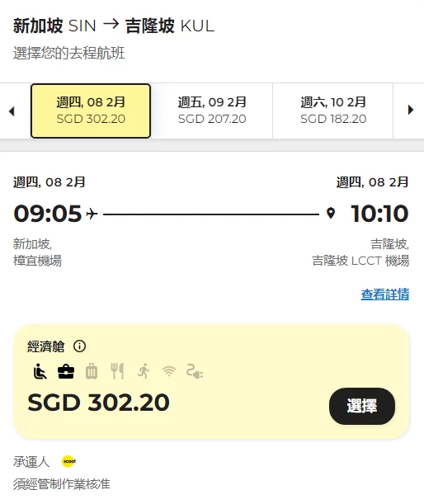
Task: Switch to 週六, 10 2月 SGD 182.20 tab
Action: (333, 111)
